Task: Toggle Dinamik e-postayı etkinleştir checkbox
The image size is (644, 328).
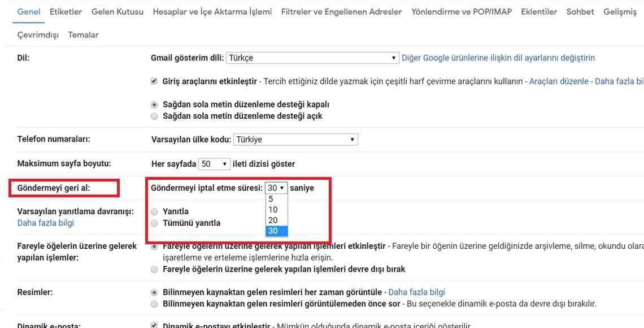Action: (154, 326)
